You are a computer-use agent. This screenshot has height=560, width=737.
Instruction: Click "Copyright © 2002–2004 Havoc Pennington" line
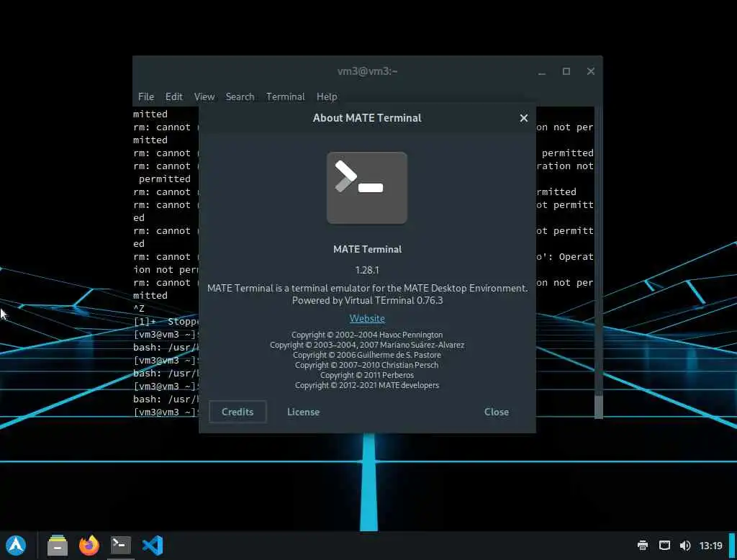[x=367, y=335]
